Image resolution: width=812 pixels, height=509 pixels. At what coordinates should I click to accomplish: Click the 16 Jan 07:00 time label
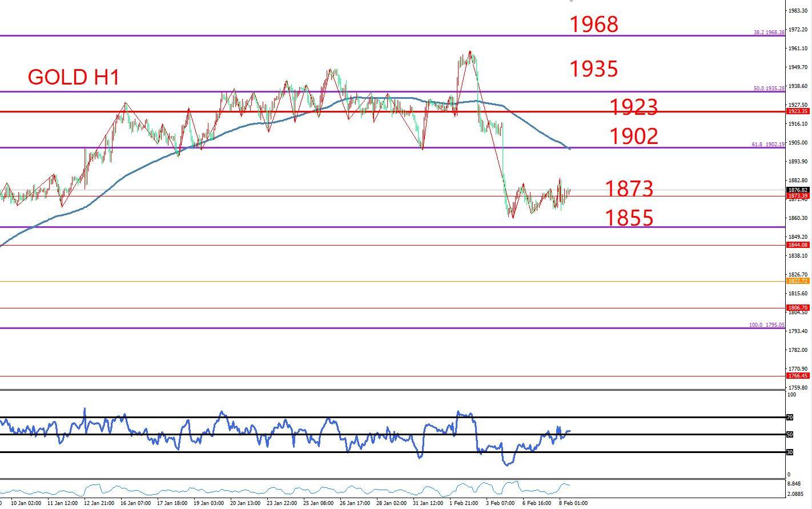tap(136, 503)
